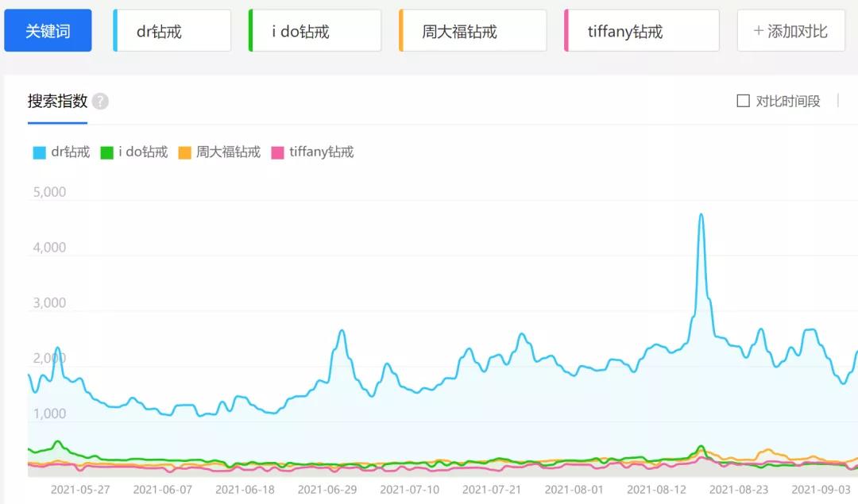Enable the 对比时间段 checkbox
Screen dimensions: 858x504
point(744,101)
